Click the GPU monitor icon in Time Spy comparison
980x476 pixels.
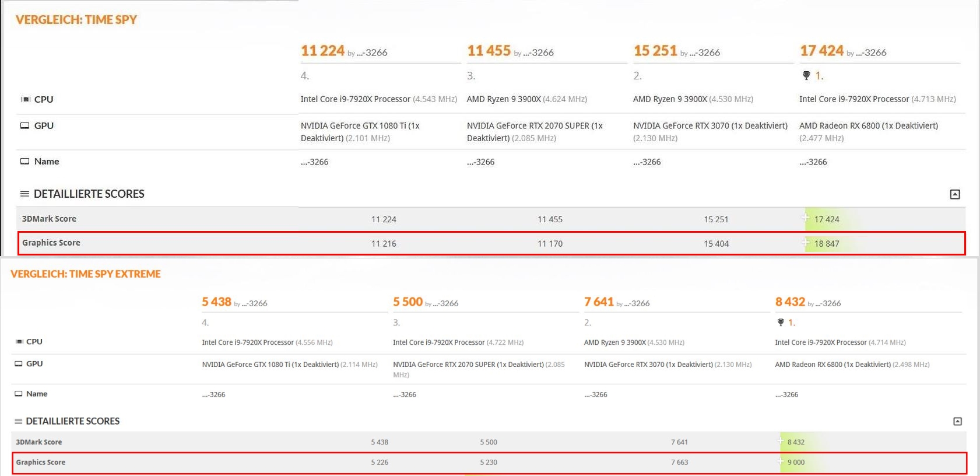point(25,126)
